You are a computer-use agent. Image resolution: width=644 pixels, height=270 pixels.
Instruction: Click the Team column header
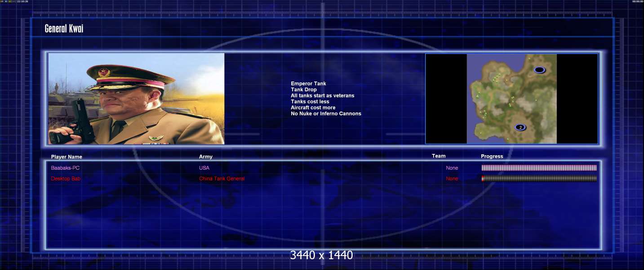tap(439, 156)
